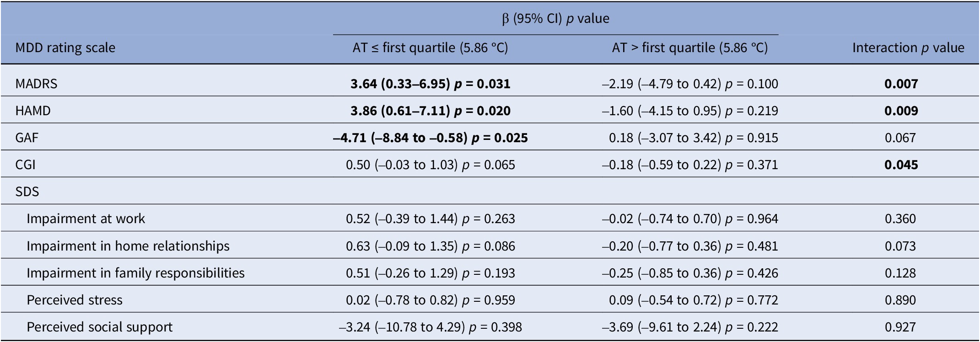The height and width of the screenshot is (342, 980).
Task: Select Impairment in family responsibilities label
Action: tap(135, 273)
